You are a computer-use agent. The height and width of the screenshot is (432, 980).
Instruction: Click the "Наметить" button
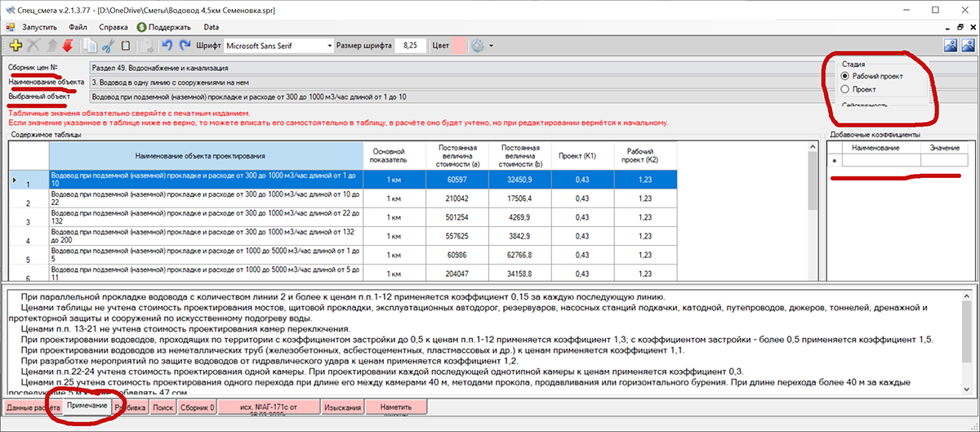[395, 406]
